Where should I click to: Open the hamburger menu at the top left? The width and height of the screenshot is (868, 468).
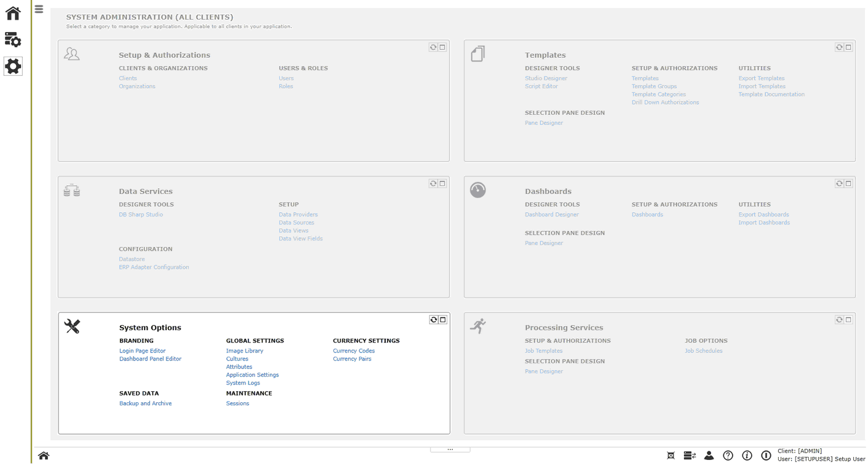(39, 9)
